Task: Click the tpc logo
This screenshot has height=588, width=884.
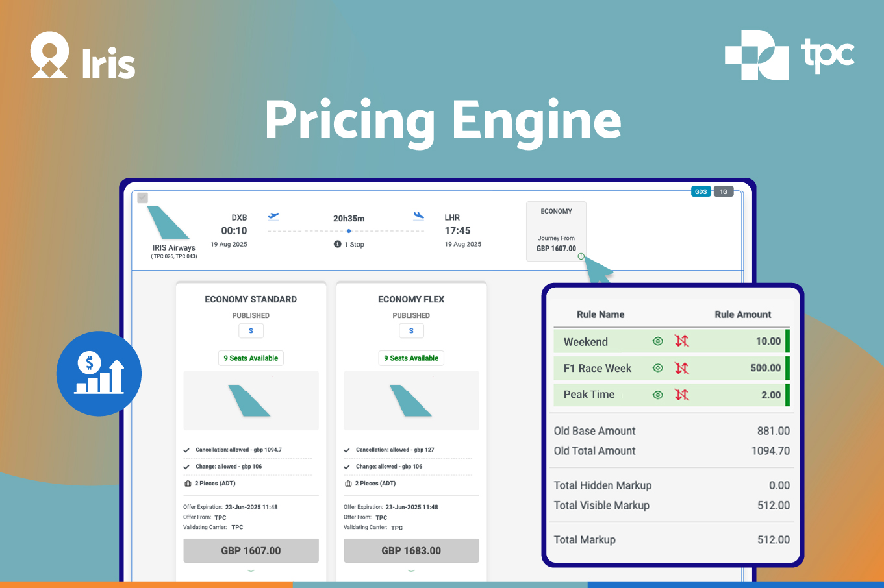Action: [790, 55]
